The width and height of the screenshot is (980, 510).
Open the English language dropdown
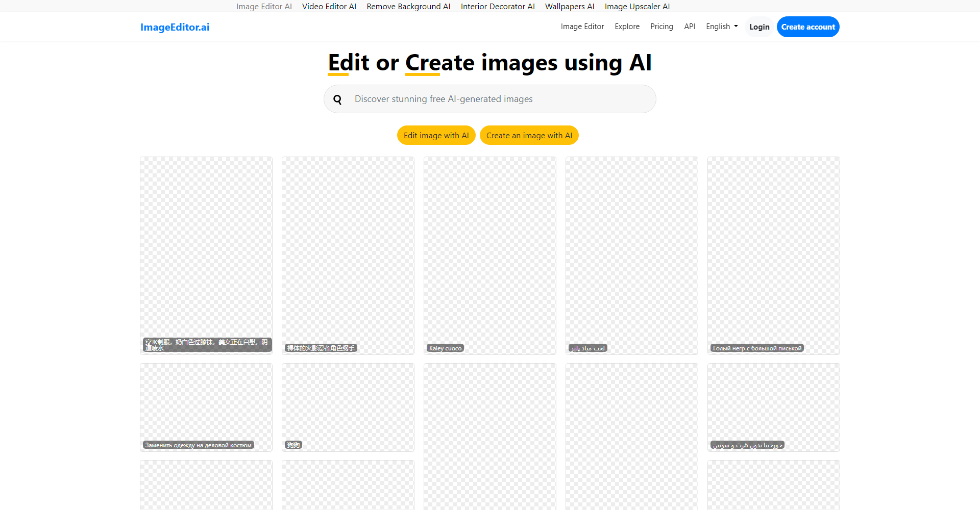pyautogui.click(x=721, y=27)
